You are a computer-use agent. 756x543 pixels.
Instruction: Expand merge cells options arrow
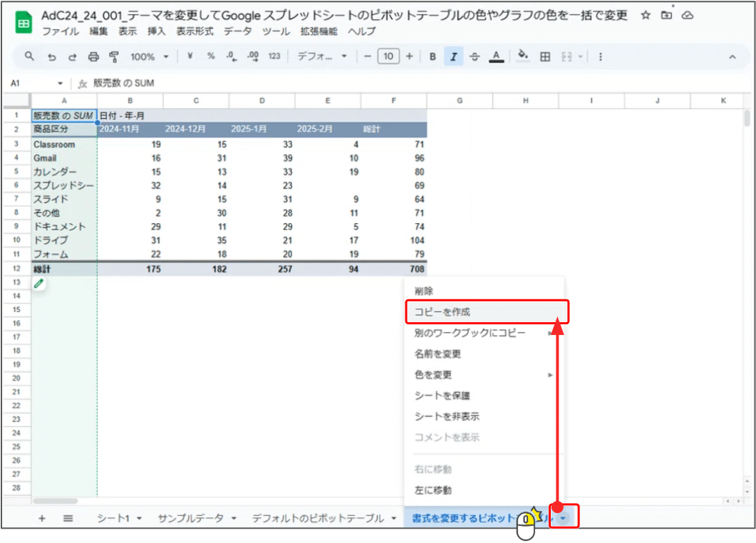click(581, 57)
